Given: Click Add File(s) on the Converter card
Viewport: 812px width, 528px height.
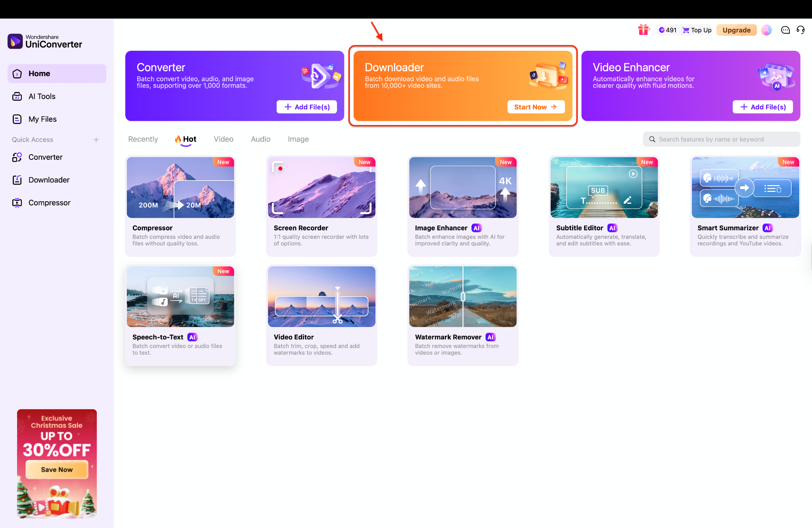Looking at the screenshot, I should (306, 107).
